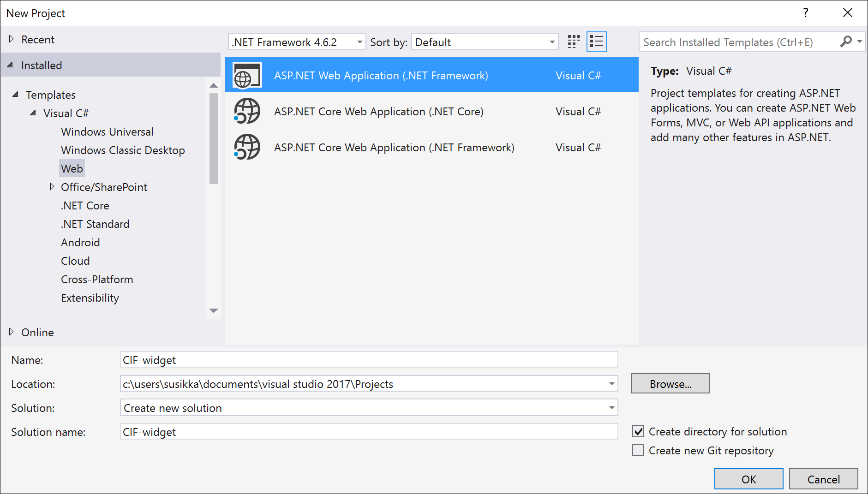Enable Create new Git repository
Image resolution: width=868 pixels, height=494 pixels.
coord(638,450)
